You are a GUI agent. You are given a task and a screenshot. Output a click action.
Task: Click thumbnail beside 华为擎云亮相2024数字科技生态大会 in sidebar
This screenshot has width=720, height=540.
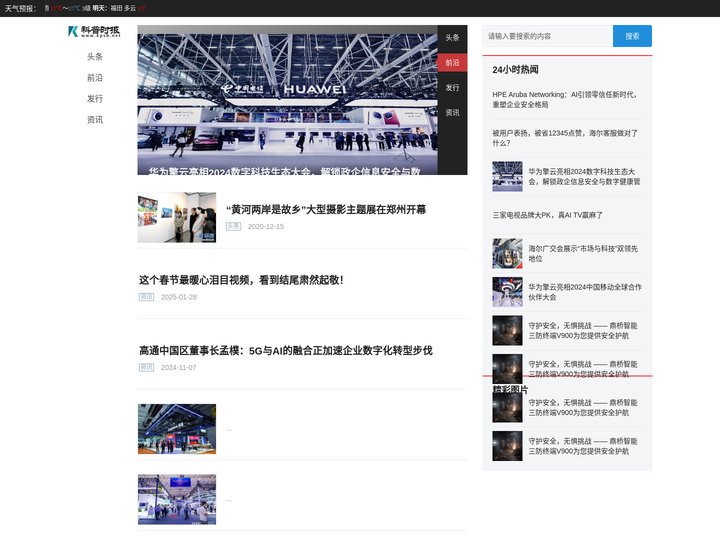tap(507, 176)
